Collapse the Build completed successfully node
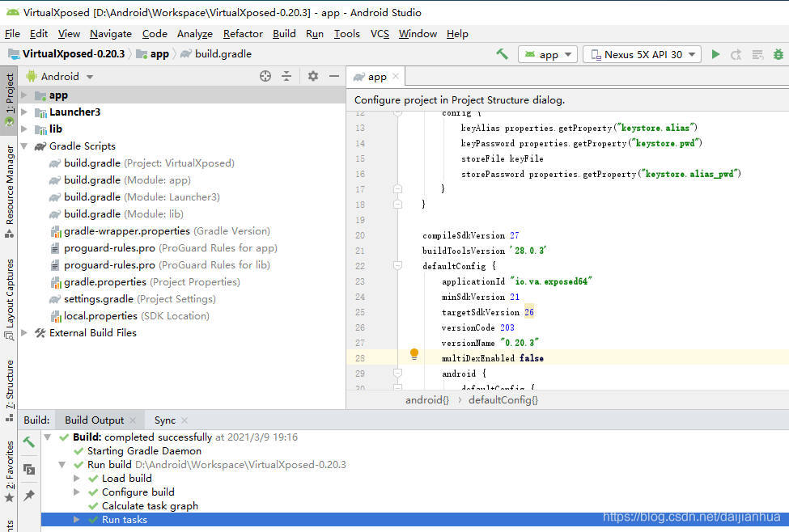This screenshot has width=789, height=532. 47,437
